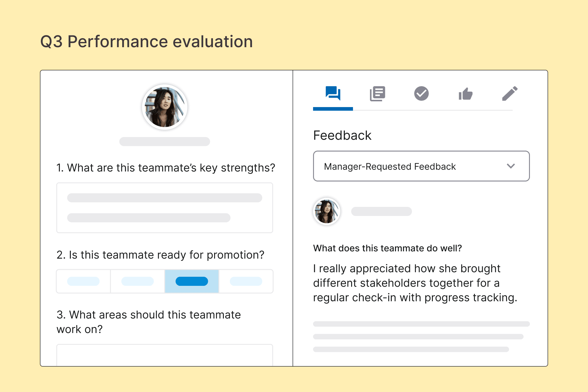
Task: Select the checkmark circle tab icon
Action: (x=421, y=93)
